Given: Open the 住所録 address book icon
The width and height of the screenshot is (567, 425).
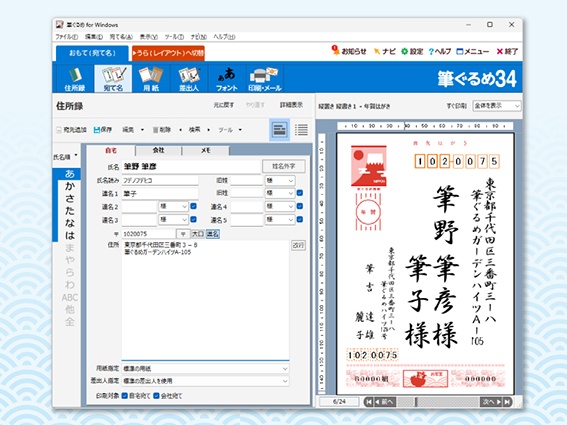Looking at the screenshot, I should pos(75,79).
